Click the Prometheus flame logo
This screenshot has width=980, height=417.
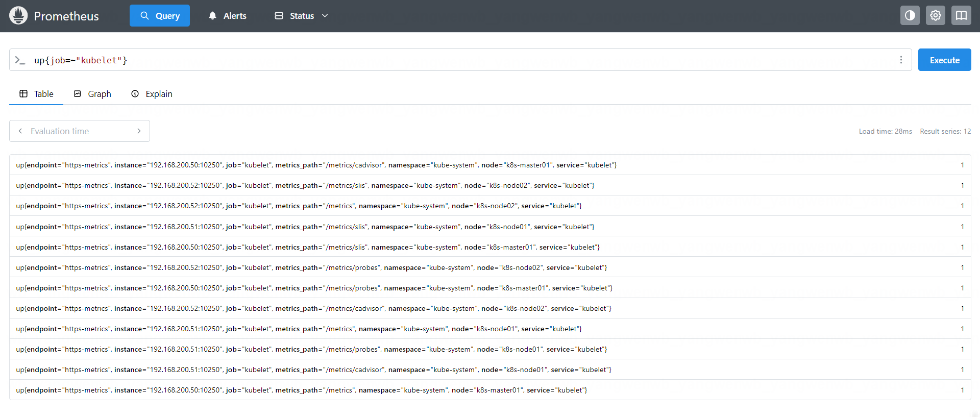18,16
